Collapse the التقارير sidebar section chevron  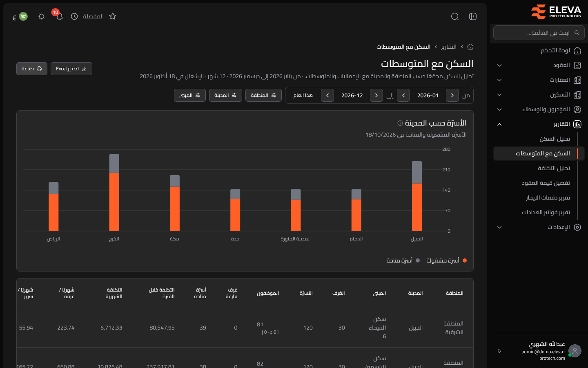(499, 124)
